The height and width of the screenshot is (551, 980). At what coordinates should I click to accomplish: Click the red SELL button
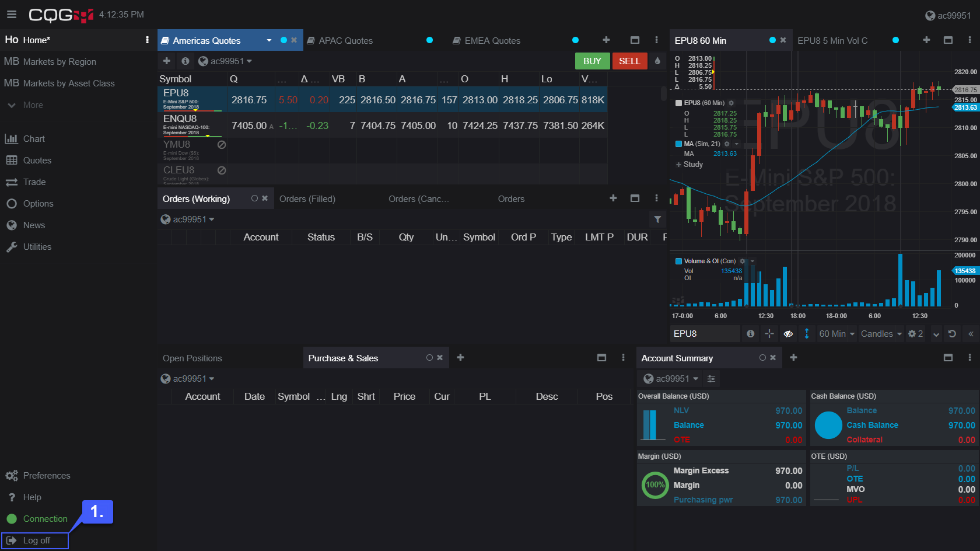[x=629, y=61]
